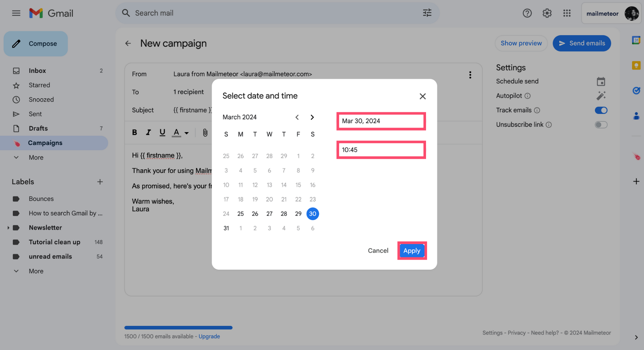Open the Campaigns section
Image resolution: width=644 pixels, height=350 pixels.
point(55,143)
